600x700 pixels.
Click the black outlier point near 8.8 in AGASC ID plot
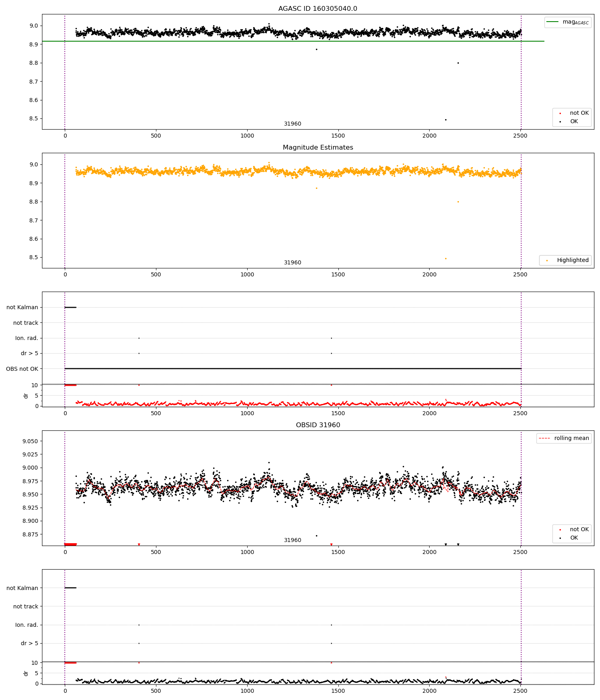[x=458, y=63]
